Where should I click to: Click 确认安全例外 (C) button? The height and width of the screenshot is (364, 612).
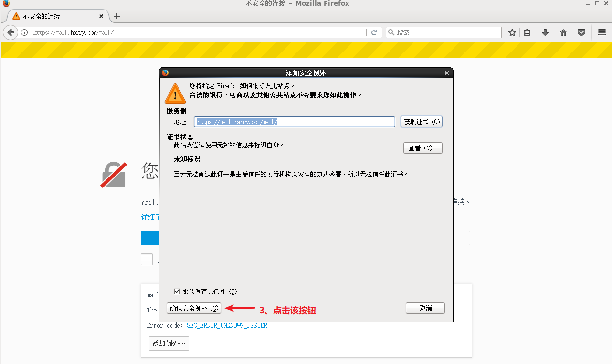(194, 308)
